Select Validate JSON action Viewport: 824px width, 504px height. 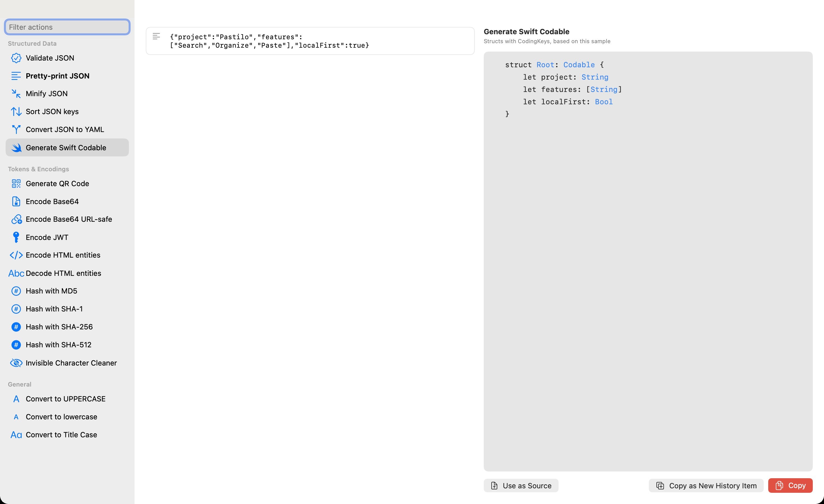tap(67, 58)
